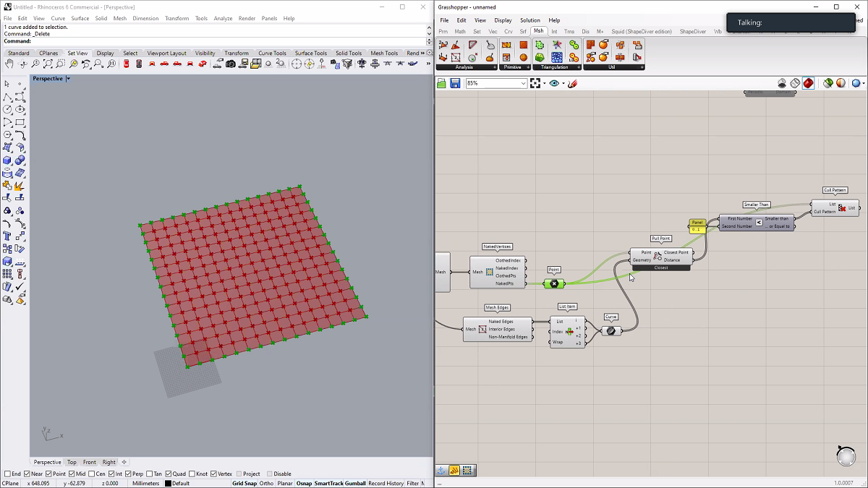
Task: Save the Grasshopper definition via save icon
Action: pyautogui.click(x=455, y=83)
